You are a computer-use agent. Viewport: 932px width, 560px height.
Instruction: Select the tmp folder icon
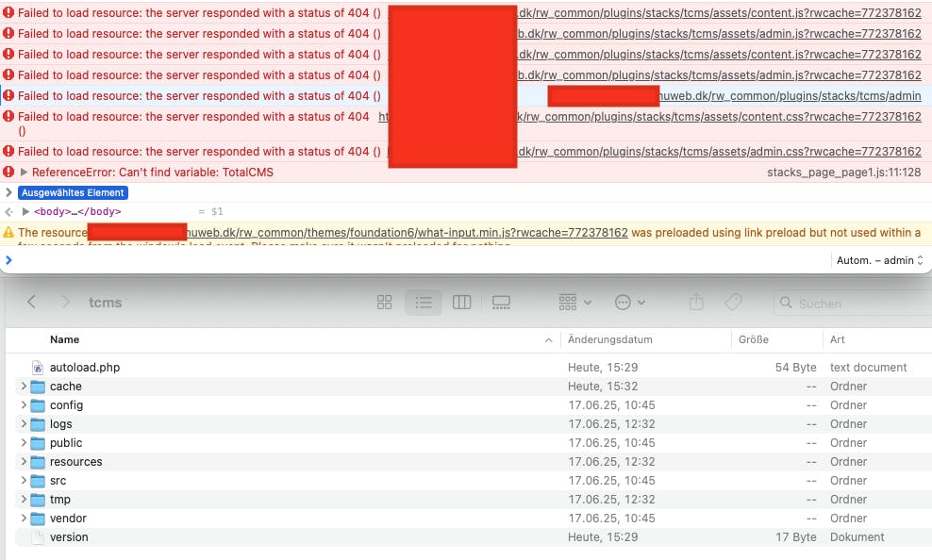click(x=38, y=500)
